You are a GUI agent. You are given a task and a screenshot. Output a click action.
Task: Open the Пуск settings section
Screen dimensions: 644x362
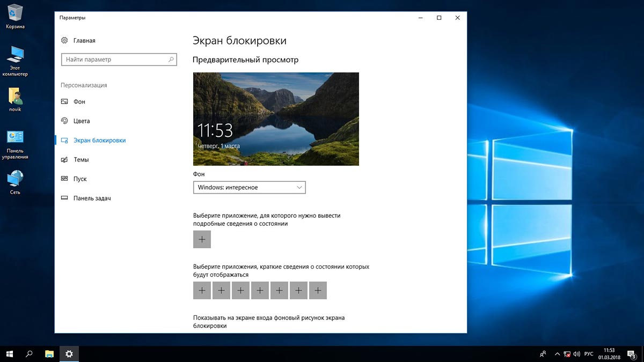pos(80,179)
